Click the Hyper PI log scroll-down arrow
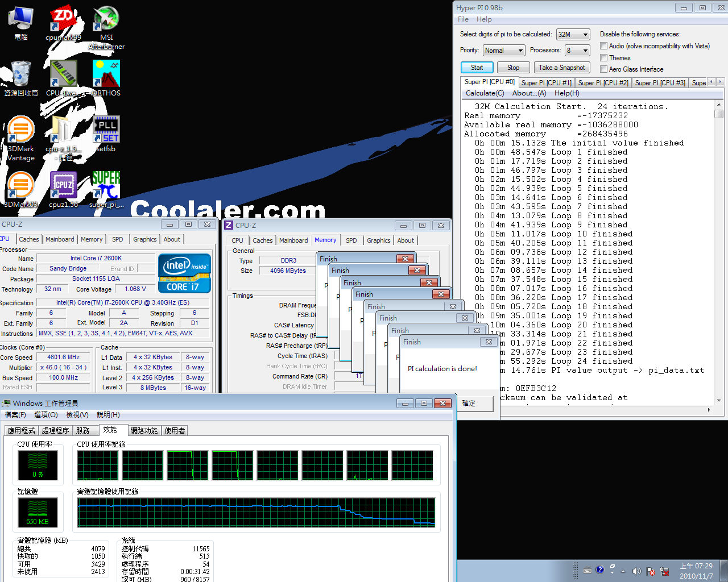The height and width of the screenshot is (582, 728). (x=719, y=401)
